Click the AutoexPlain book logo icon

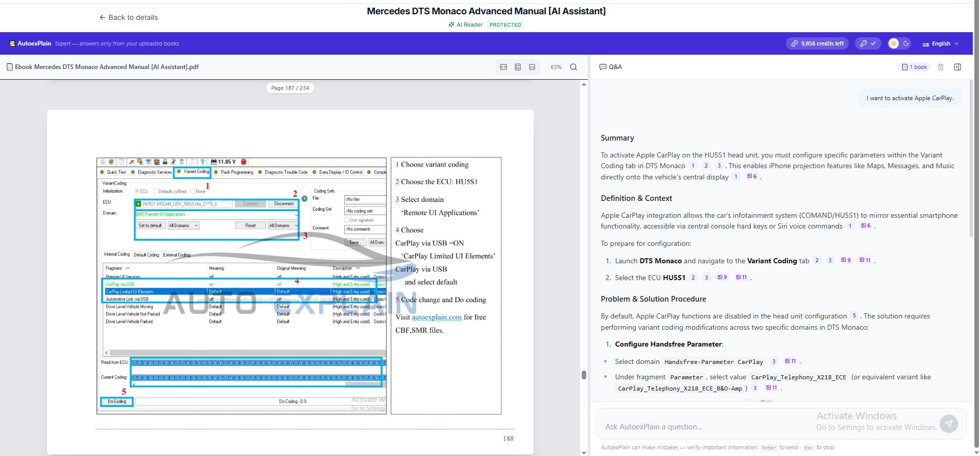12,43
